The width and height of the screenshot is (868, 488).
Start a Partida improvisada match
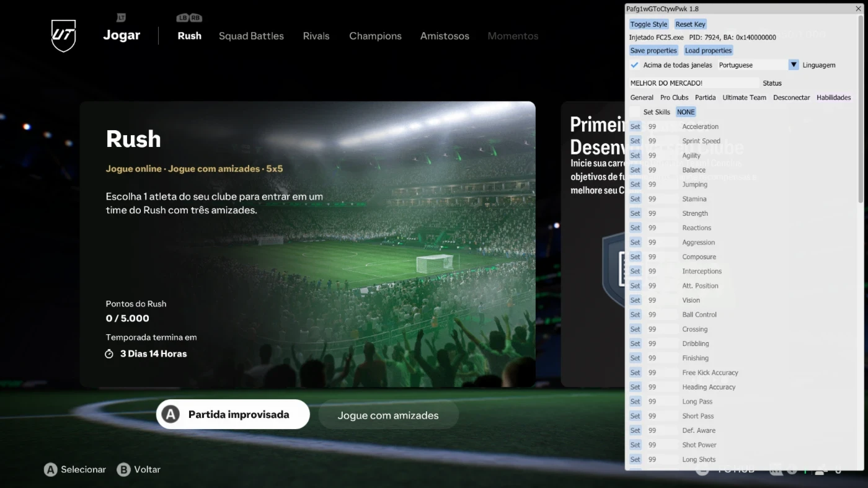(x=232, y=414)
